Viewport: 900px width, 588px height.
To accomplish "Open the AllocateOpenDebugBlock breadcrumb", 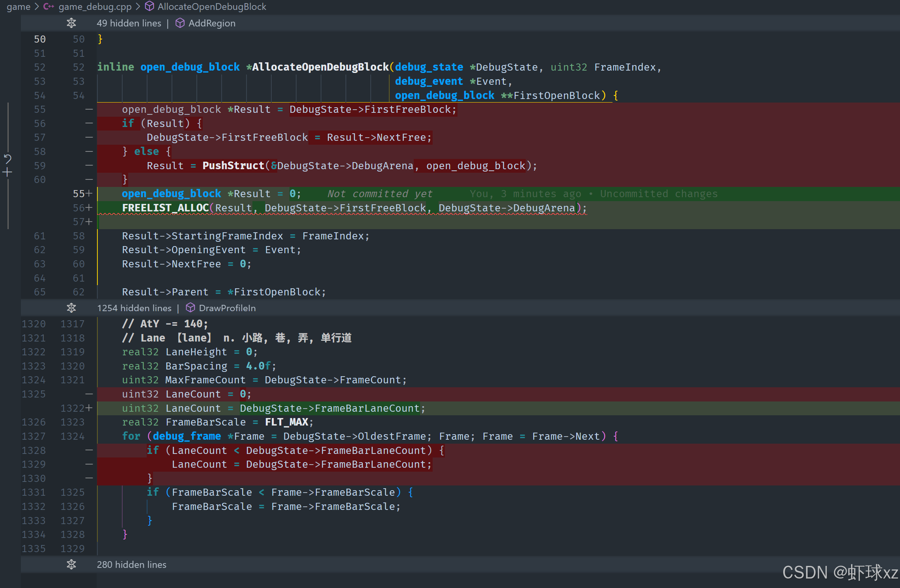I will (x=212, y=7).
